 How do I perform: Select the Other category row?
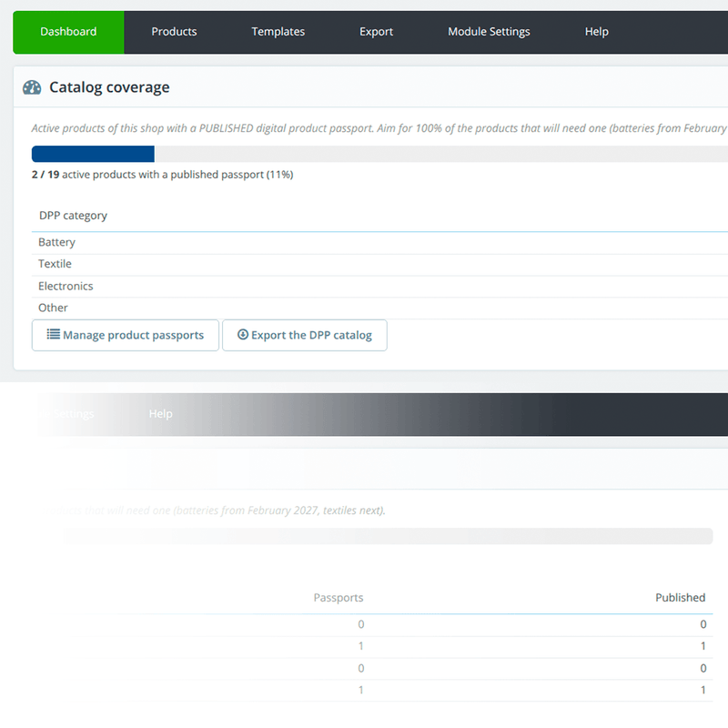[x=379, y=308]
